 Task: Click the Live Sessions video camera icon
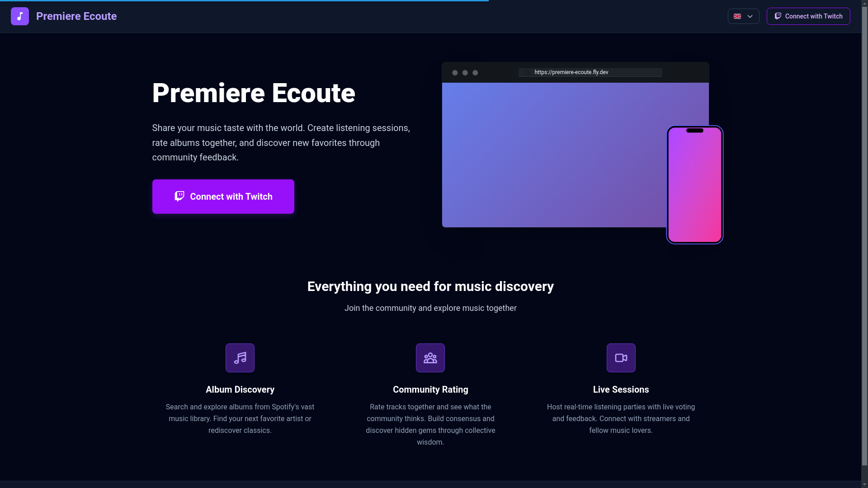click(x=621, y=358)
